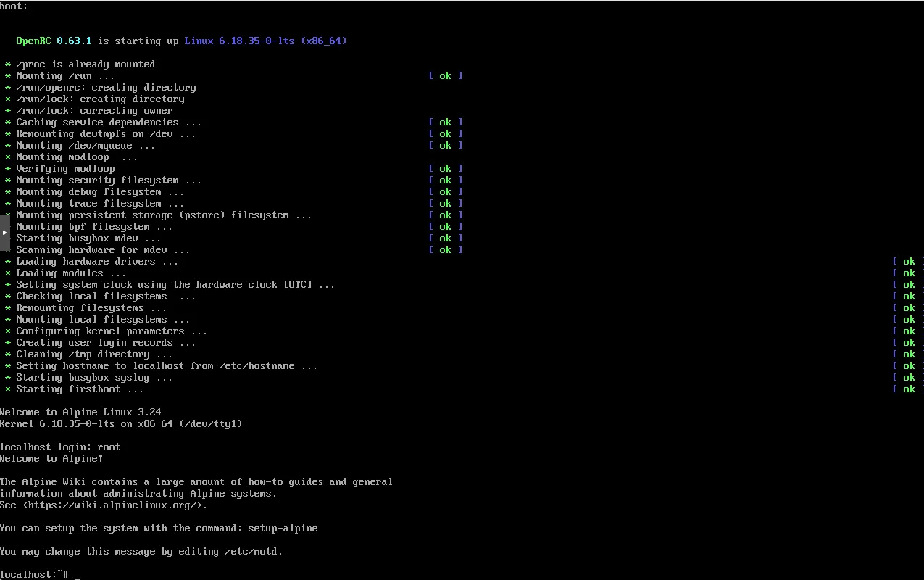The image size is (924, 580).
Task: Click 'The Alpine Wiki contains a large amount' line
Action: pyautogui.click(x=196, y=481)
